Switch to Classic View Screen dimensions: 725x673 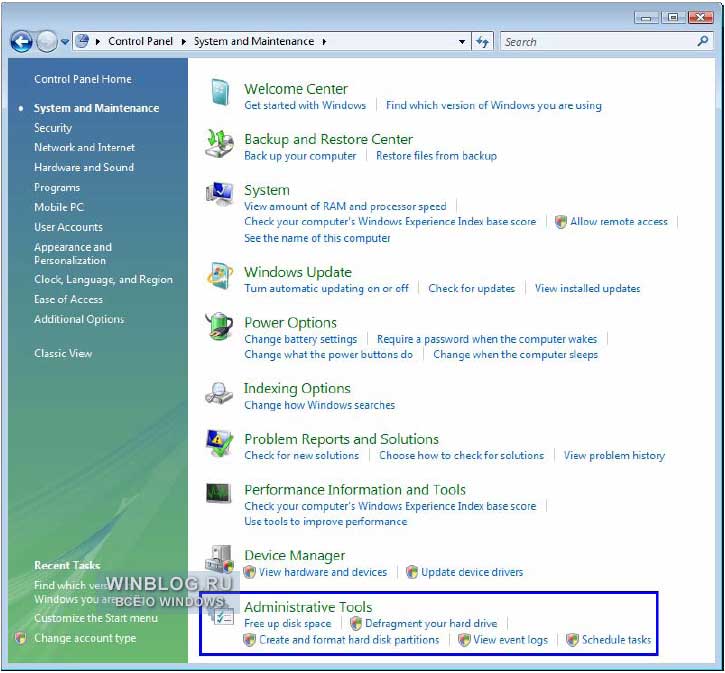click(x=63, y=353)
